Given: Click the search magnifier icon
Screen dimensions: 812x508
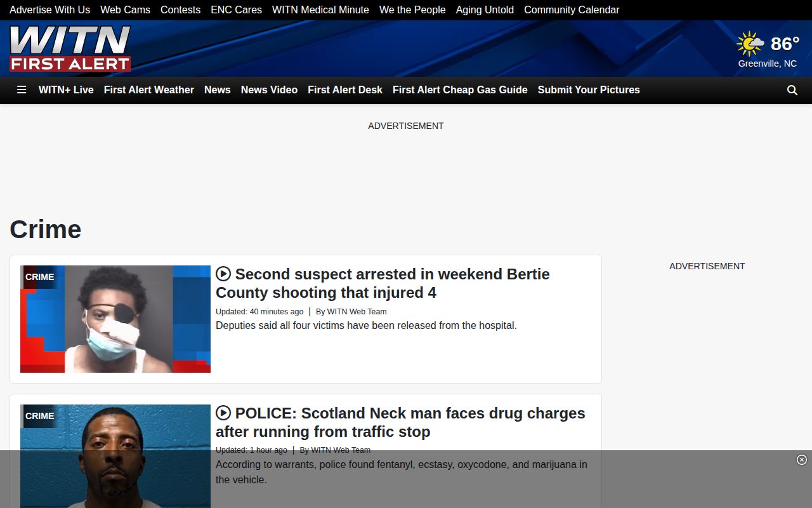Looking at the screenshot, I should pos(792,90).
